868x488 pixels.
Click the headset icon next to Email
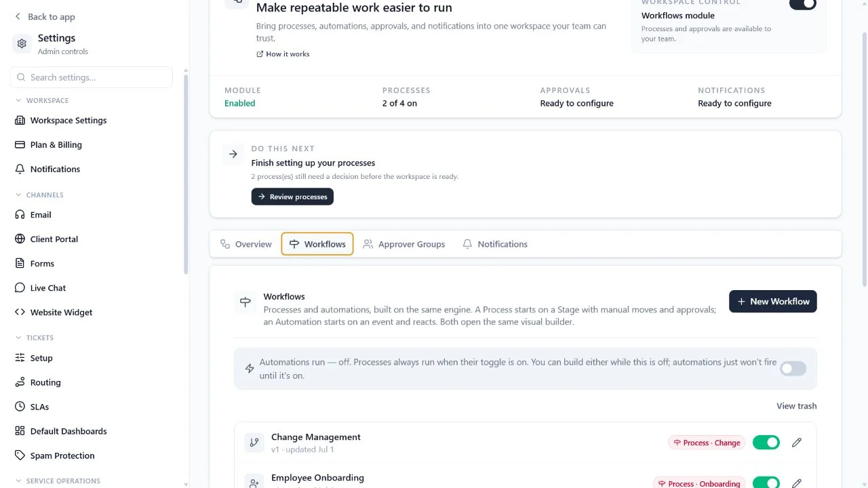[x=20, y=214]
